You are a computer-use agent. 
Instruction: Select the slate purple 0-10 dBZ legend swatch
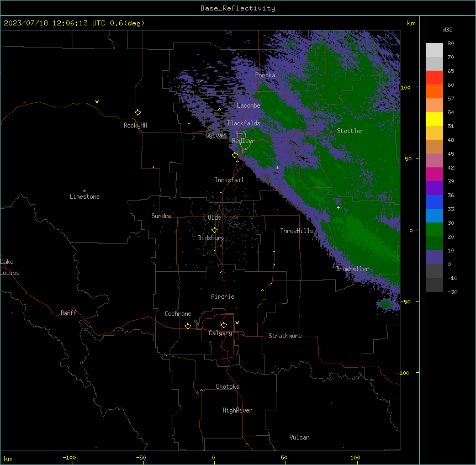tap(434, 257)
